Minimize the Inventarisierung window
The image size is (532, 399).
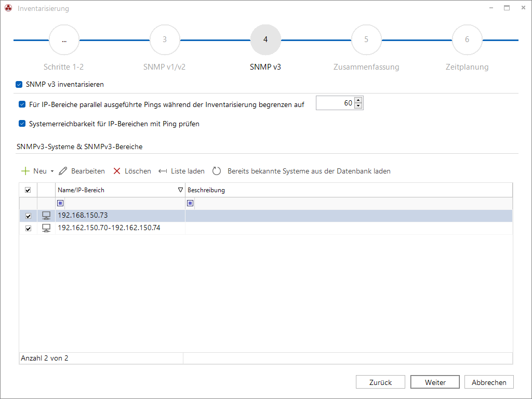click(491, 8)
